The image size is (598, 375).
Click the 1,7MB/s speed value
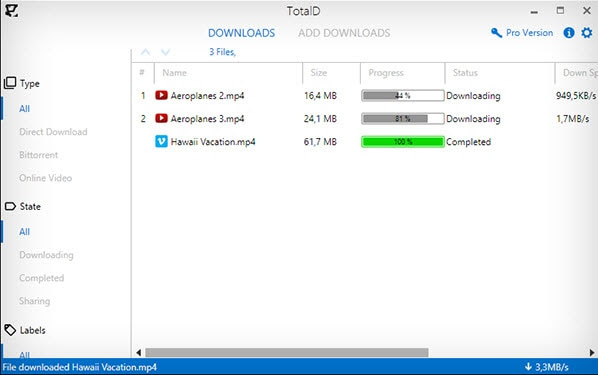(572, 119)
